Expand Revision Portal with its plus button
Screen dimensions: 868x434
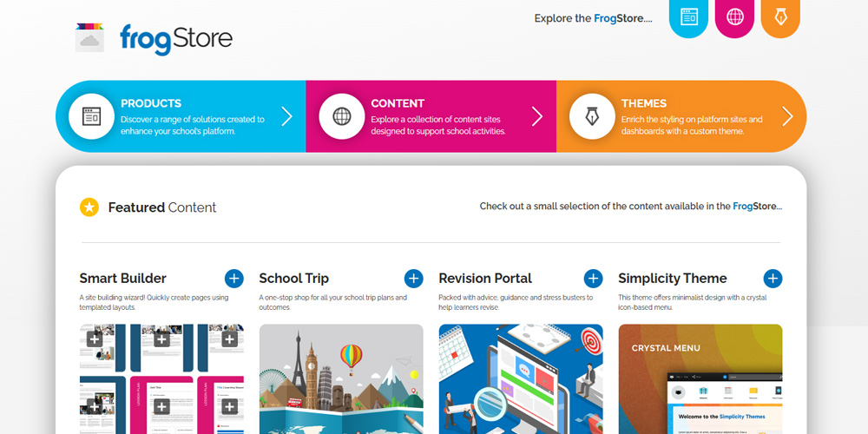[x=594, y=278]
